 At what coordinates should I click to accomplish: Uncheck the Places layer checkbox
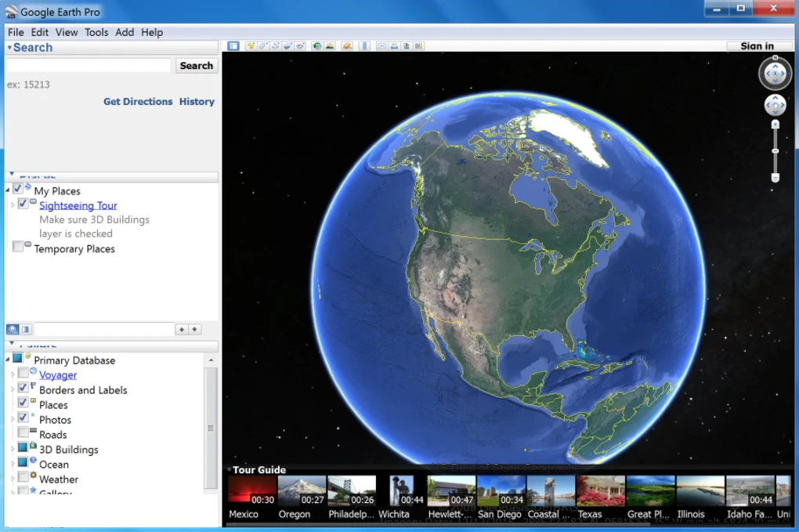pyautogui.click(x=23, y=403)
